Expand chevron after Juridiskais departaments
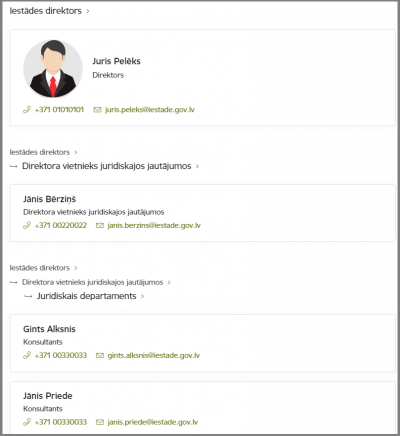This screenshot has height=436, width=400. coord(143,296)
